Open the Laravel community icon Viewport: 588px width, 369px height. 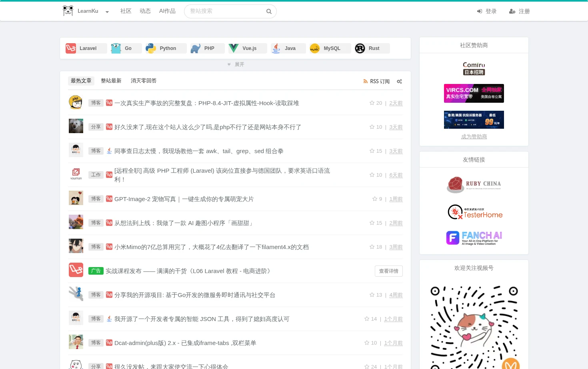(x=71, y=48)
